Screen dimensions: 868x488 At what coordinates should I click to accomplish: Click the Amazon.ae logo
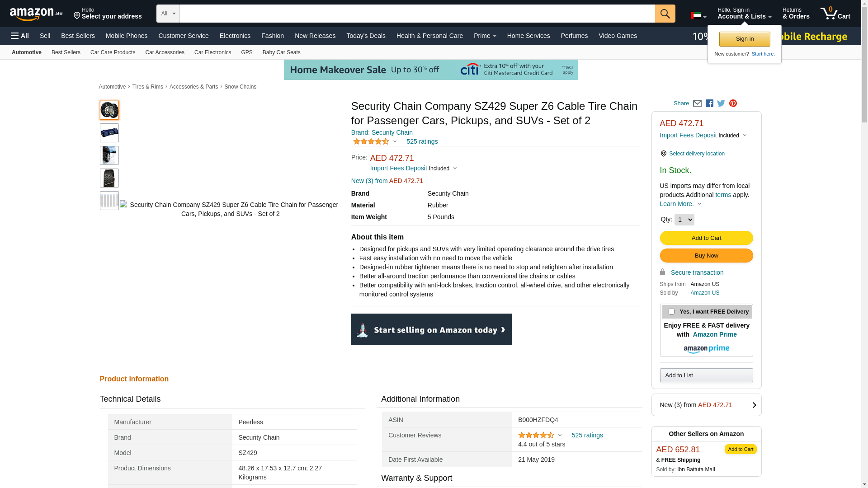point(36,14)
